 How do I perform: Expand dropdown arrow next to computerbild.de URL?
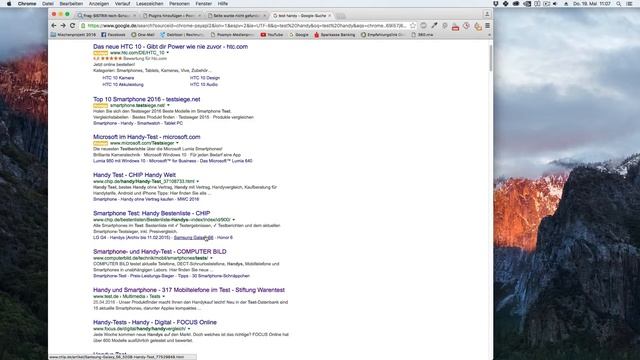(211, 258)
